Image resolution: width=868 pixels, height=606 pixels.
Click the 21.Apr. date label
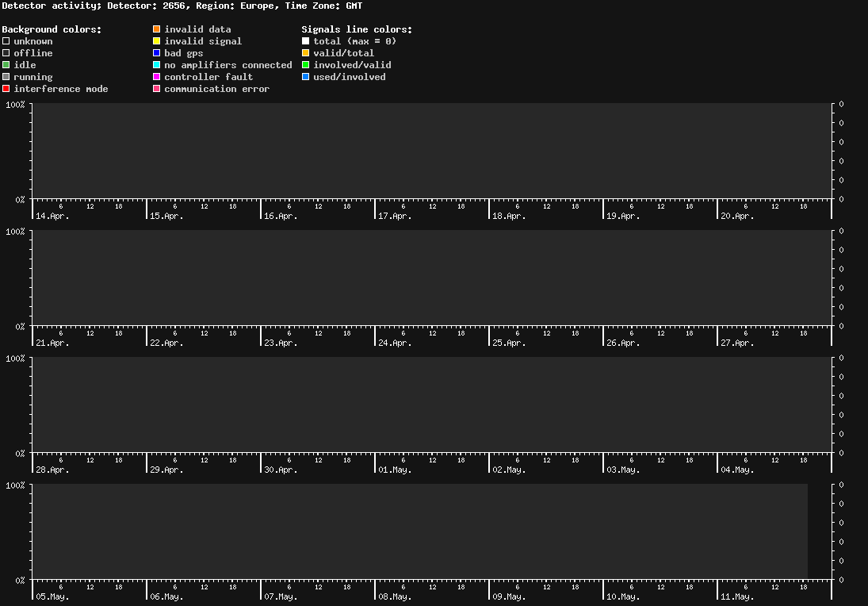[52, 343]
